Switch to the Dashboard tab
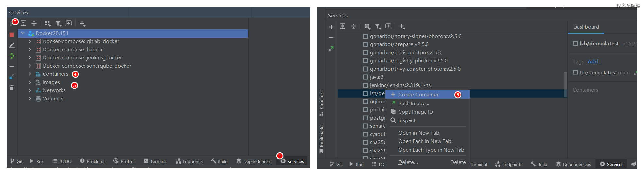Viewport: 644px width, 176px height. 586,27
